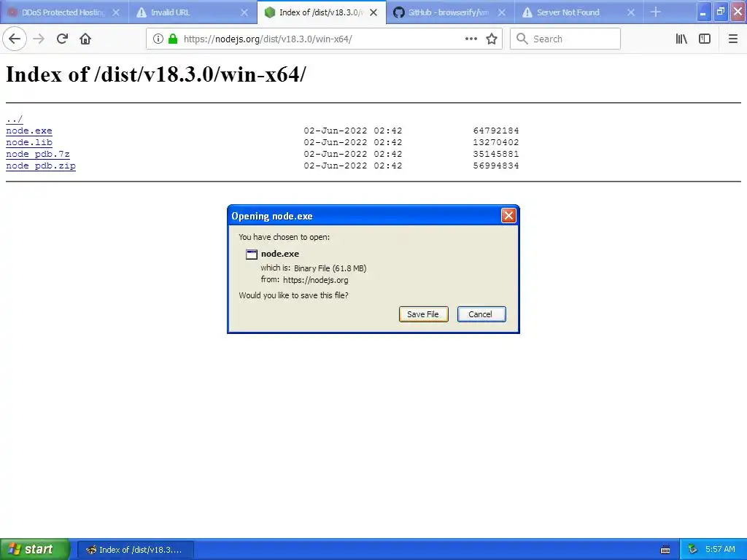Open the Library bookshelf icon
Screen dimensions: 747x560
pyautogui.click(x=681, y=39)
